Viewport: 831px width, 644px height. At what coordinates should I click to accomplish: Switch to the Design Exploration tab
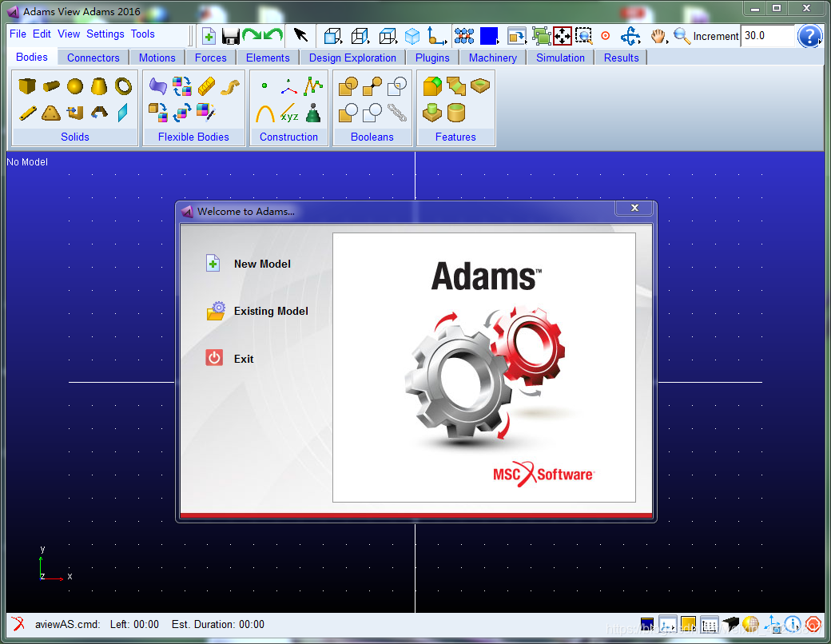point(352,58)
